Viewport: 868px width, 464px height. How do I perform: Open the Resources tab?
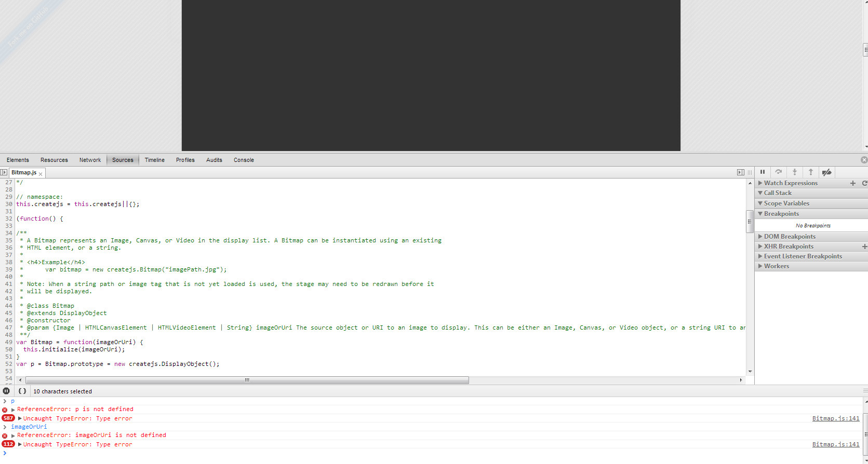(54, 160)
